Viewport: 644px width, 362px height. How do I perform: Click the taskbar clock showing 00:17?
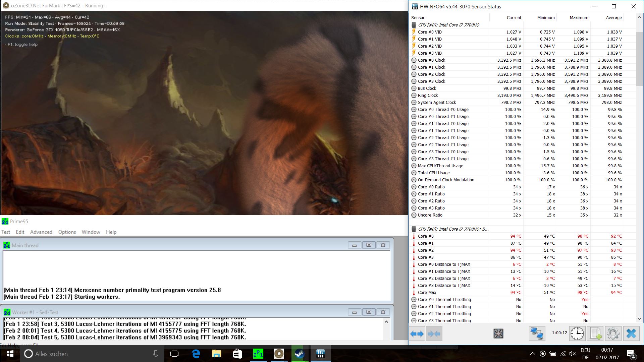pyautogui.click(x=607, y=350)
